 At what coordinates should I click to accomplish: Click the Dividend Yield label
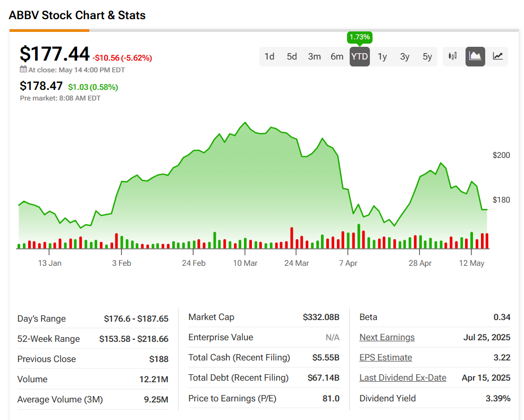pos(387,399)
